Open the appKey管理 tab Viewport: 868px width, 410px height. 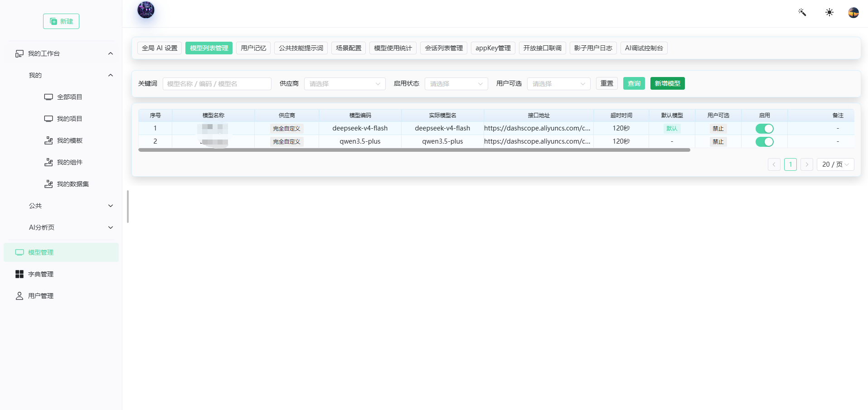click(493, 48)
